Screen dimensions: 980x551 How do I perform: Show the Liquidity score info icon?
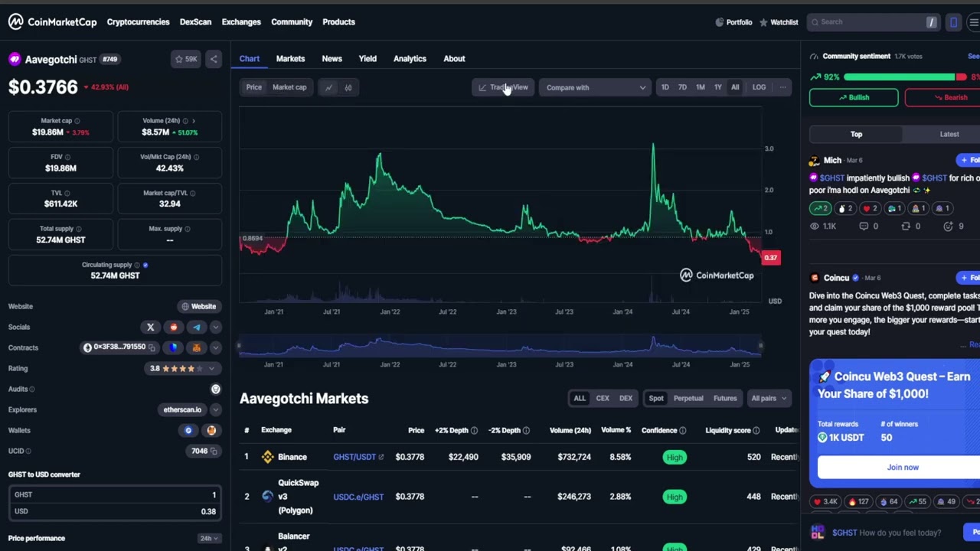756,430
